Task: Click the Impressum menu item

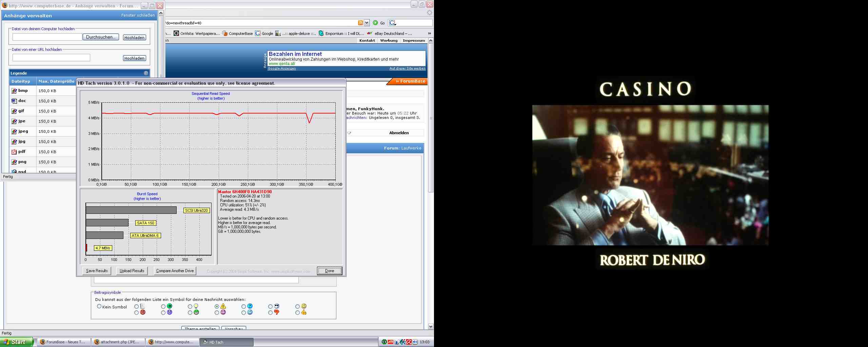Action: tap(414, 40)
